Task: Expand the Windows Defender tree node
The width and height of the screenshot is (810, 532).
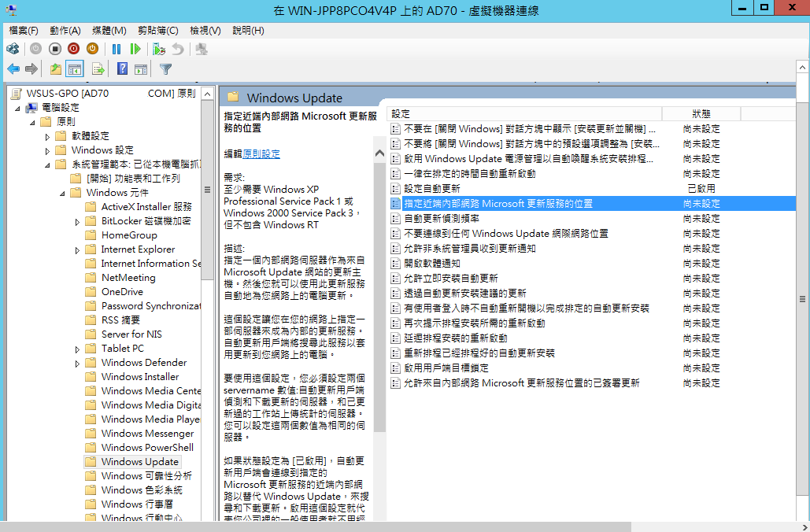Action: coord(77,364)
